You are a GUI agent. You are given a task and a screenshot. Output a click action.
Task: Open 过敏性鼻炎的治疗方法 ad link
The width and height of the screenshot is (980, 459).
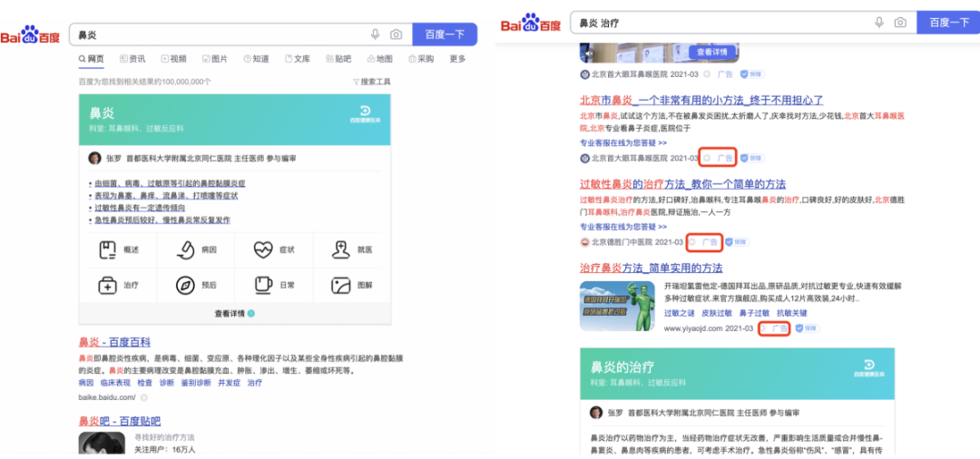pos(683,184)
